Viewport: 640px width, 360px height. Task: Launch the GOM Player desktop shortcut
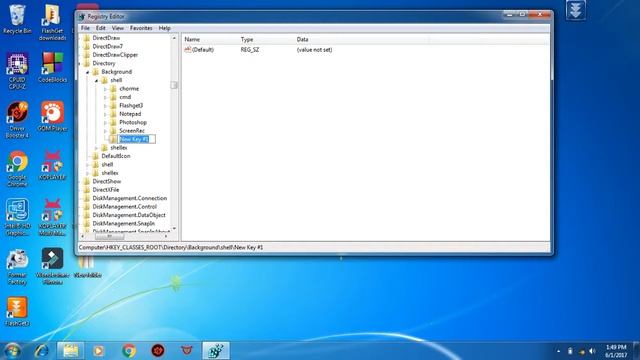point(52,116)
